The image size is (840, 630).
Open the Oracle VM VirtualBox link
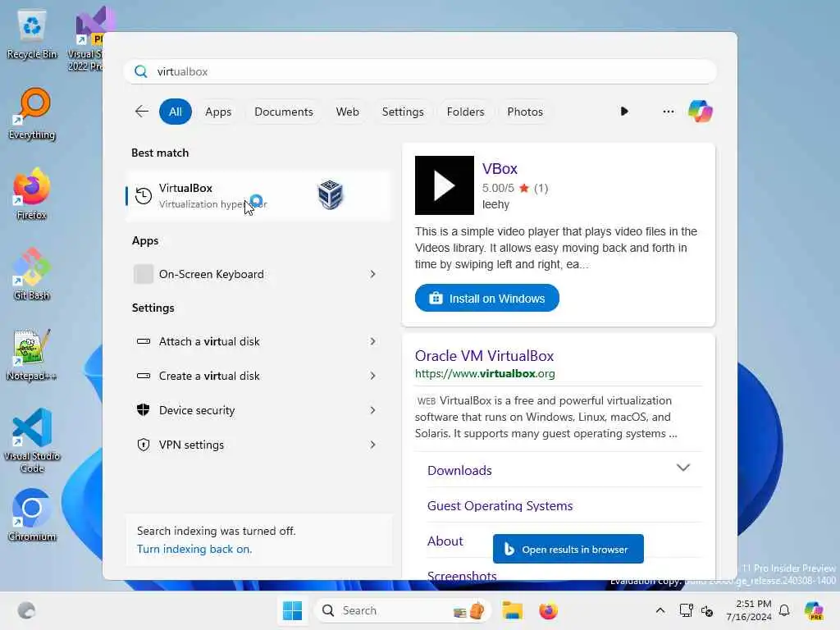(x=484, y=356)
